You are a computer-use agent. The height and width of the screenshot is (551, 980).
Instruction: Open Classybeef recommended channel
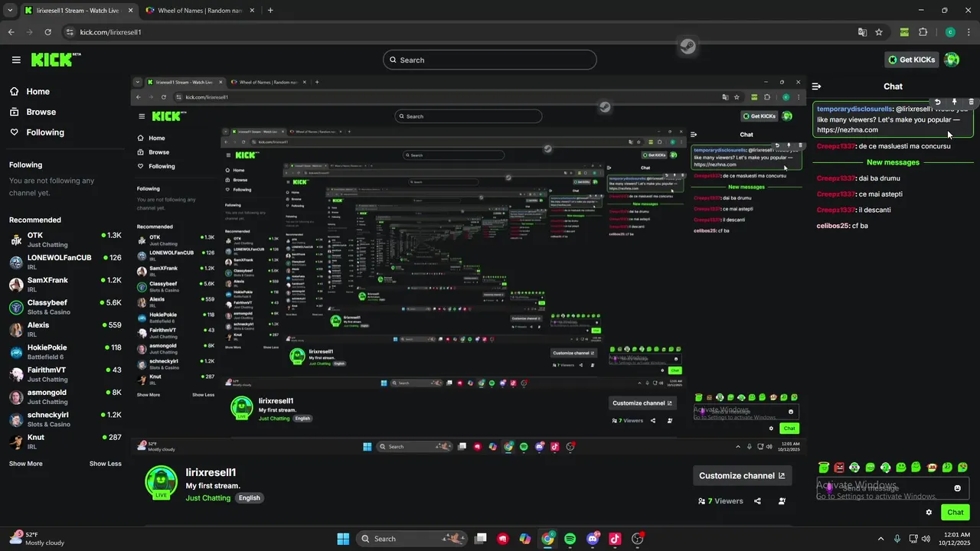[x=65, y=307]
